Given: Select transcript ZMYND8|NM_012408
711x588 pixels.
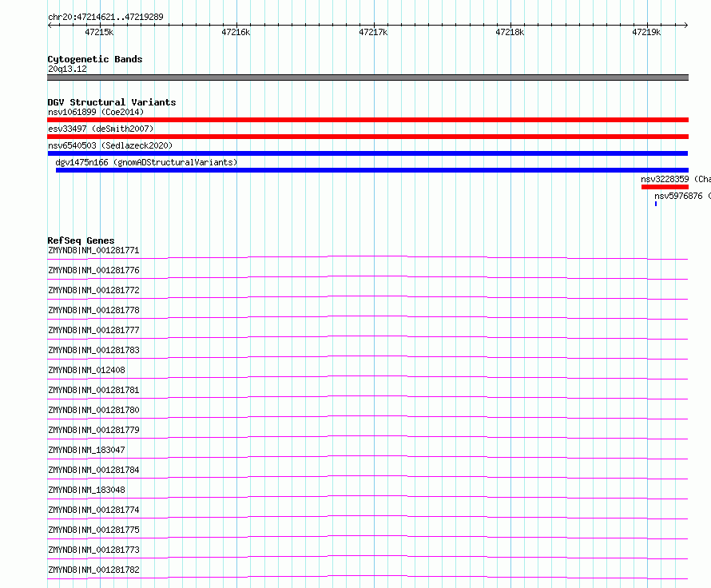Looking at the screenshot, I should 86,370.
